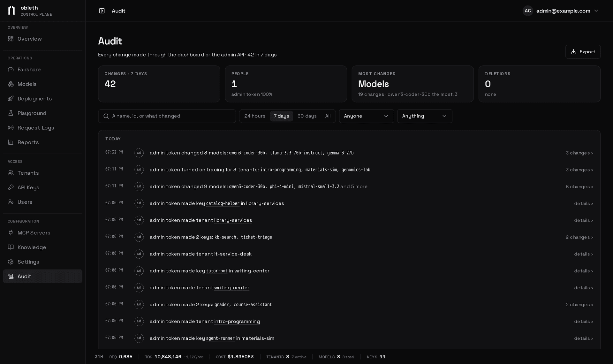
Task: Click the Knowledge book icon
Action: [x=11, y=247]
